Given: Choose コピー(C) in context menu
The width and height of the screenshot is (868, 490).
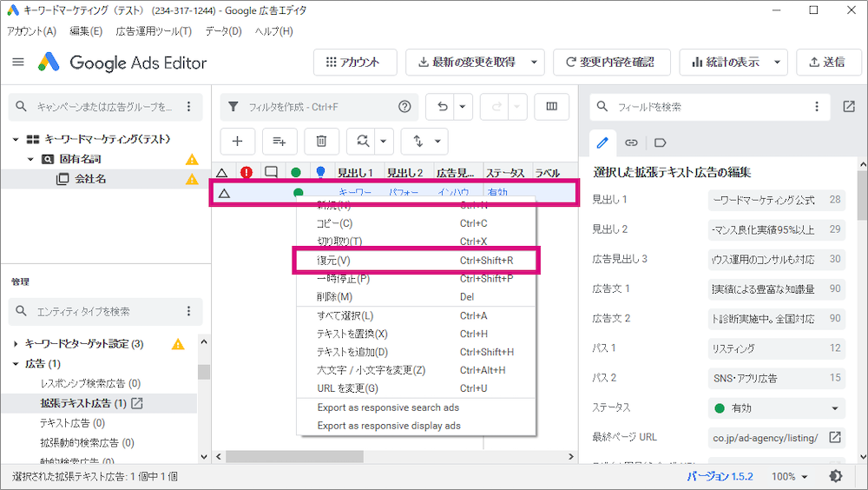Looking at the screenshot, I should (x=417, y=223).
